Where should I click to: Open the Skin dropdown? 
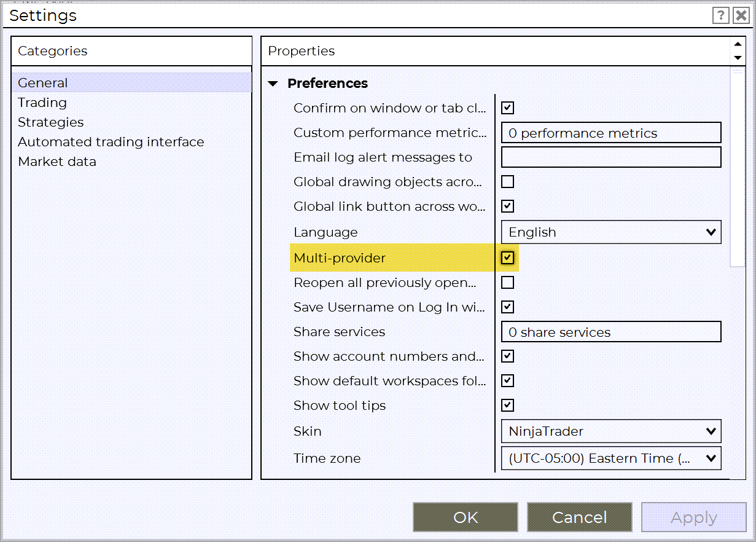[x=611, y=431]
